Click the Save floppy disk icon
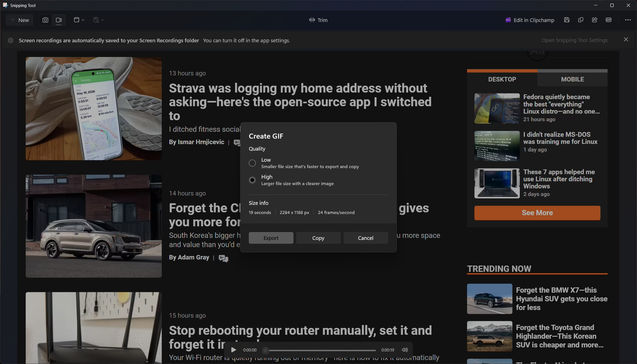This screenshot has height=364, width=637. 567,20
